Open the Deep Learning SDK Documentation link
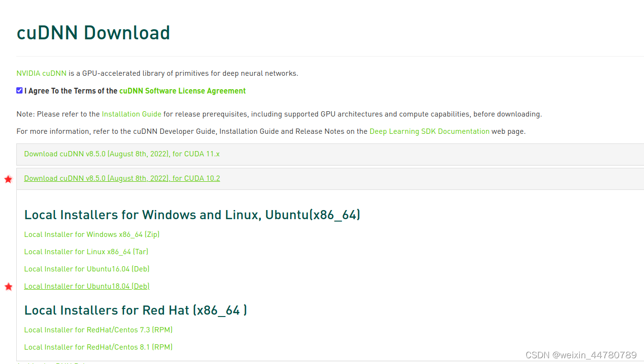The image size is (644, 364). coord(429,131)
